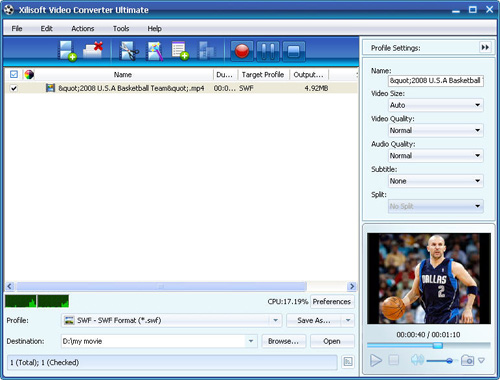Screen dimensions: 500x380
Task: Open the Effects magic wand tool
Action: click(x=154, y=51)
